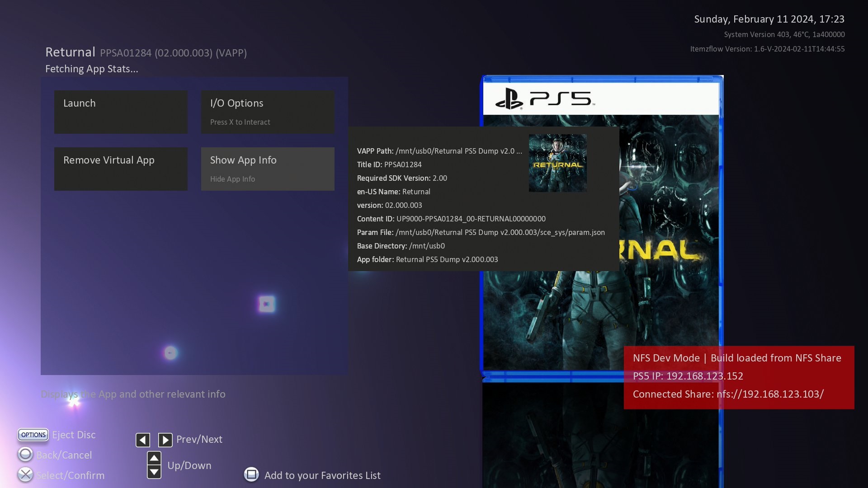Click the Content ID line
Image resolution: width=868 pixels, height=488 pixels.
pyautogui.click(x=451, y=219)
